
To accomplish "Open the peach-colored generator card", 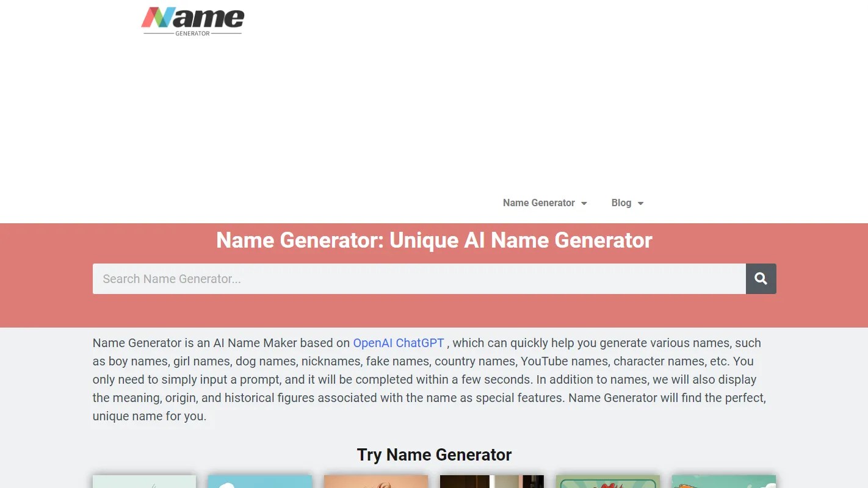I will click(376, 483).
